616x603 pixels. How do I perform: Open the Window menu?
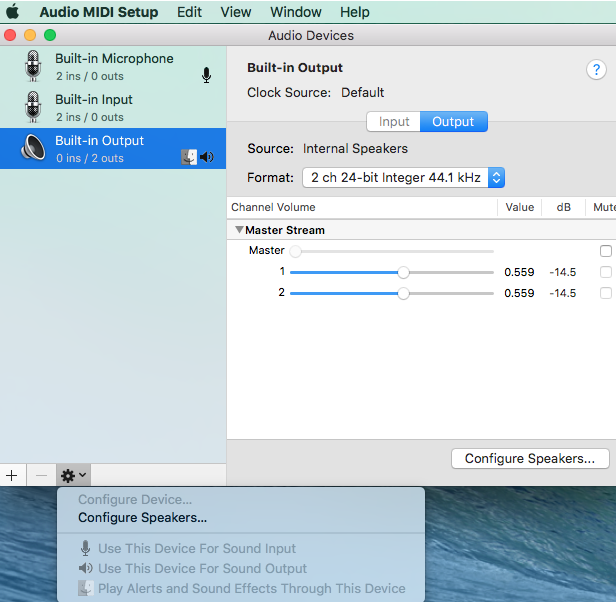296,12
